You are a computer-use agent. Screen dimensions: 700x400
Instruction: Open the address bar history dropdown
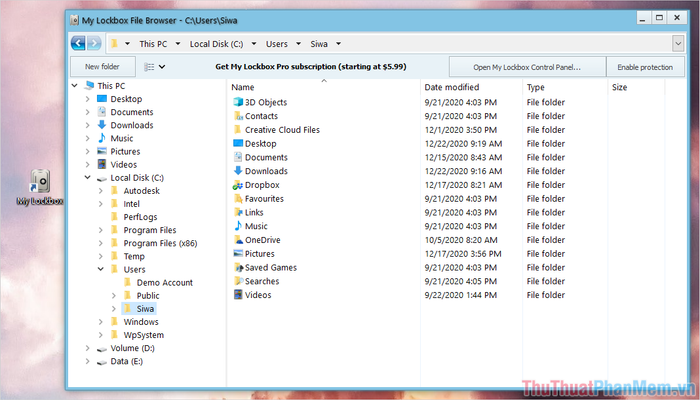678,44
